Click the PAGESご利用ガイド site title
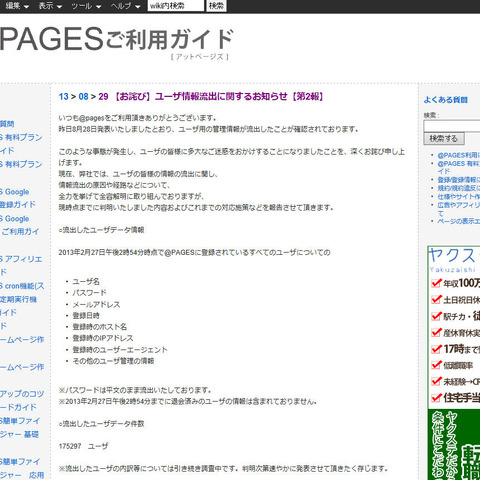480x480 pixels. pyautogui.click(x=117, y=39)
